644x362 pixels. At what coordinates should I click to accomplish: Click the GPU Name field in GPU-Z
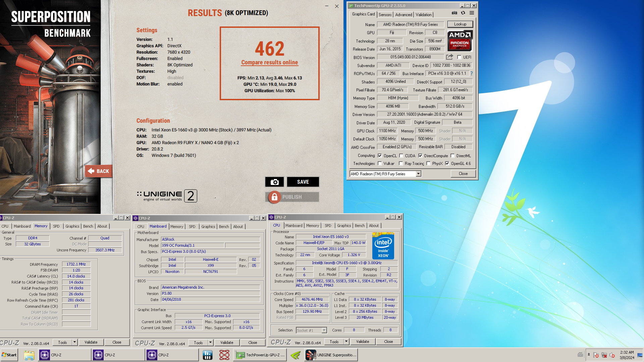tap(411, 24)
